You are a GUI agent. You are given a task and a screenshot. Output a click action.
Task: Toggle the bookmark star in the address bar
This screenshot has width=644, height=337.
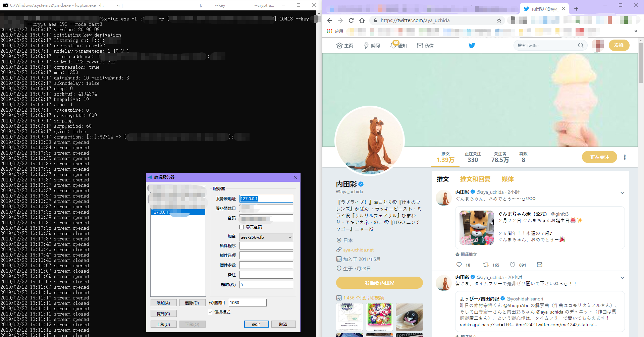(499, 20)
